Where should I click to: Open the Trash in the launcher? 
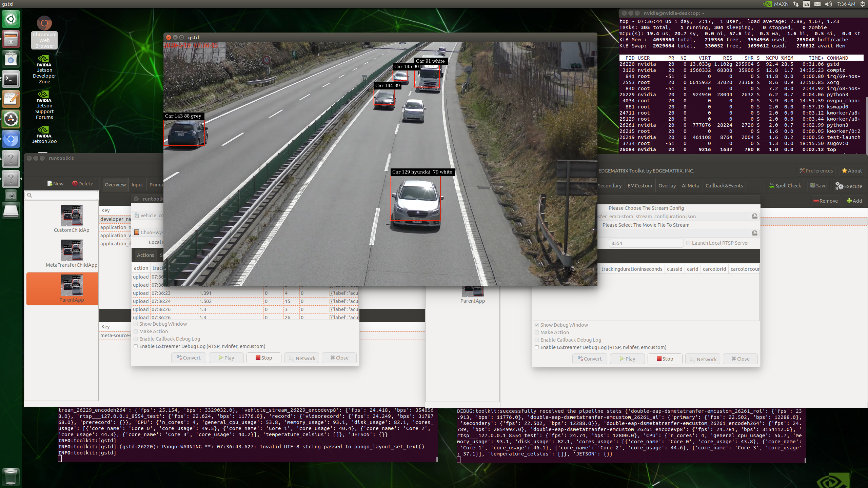11,476
